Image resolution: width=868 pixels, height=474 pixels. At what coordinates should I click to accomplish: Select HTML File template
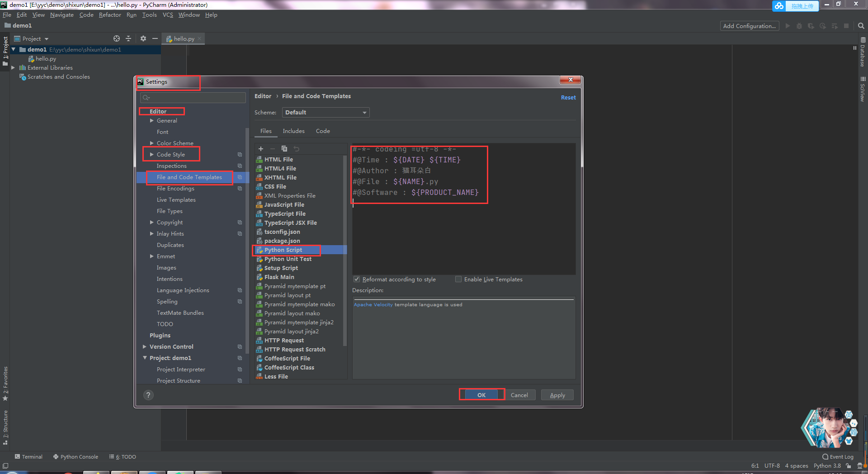(x=278, y=159)
